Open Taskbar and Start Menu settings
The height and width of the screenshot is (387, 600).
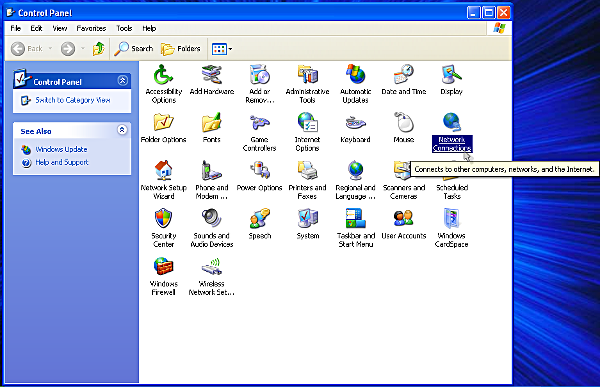[x=355, y=228]
